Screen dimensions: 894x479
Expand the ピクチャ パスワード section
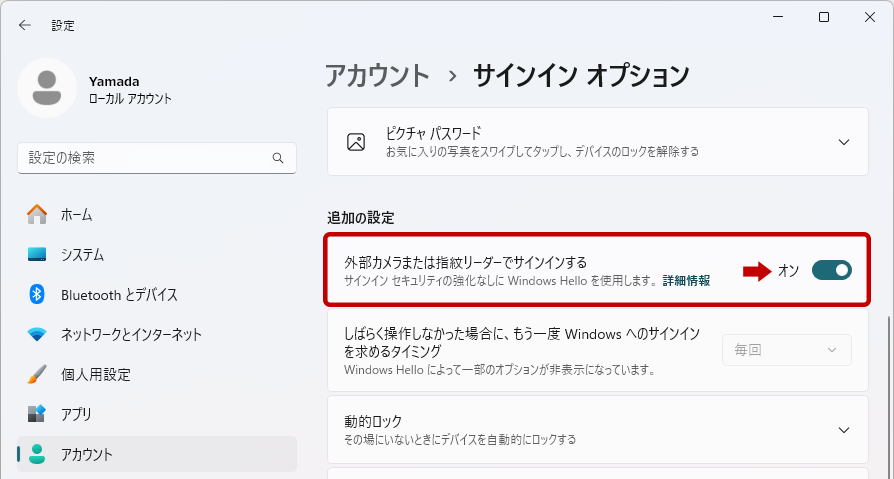point(843,142)
